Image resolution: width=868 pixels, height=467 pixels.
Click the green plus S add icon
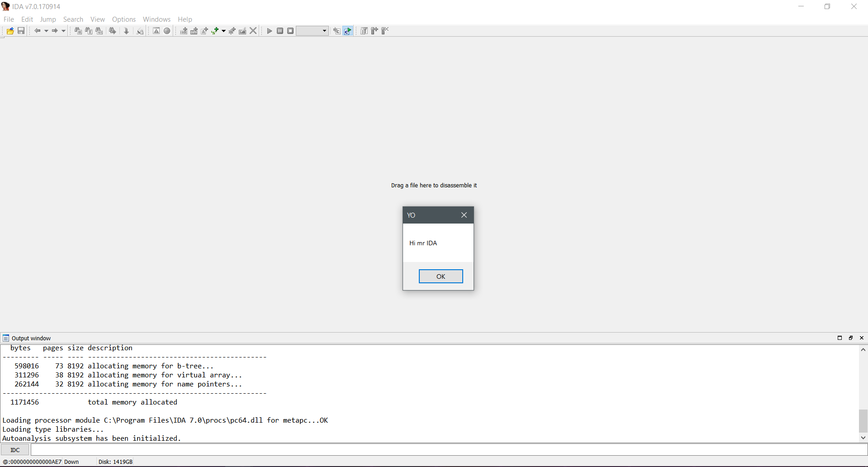click(x=215, y=31)
